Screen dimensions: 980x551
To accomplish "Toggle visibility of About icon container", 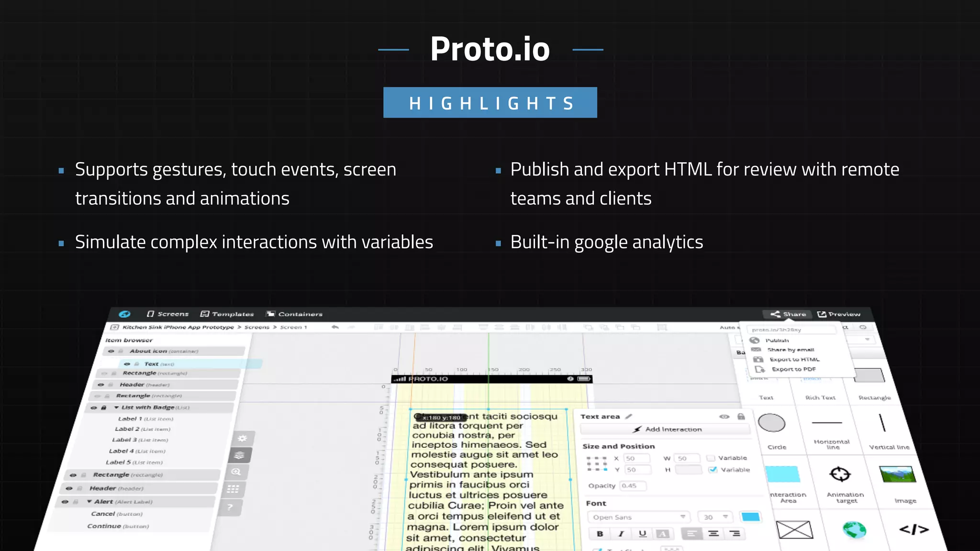I will point(111,351).
